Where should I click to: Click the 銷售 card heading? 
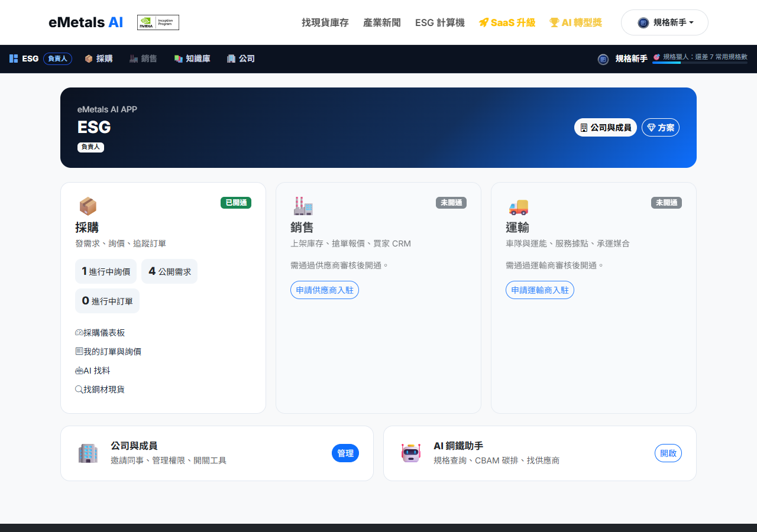(302, 228)
